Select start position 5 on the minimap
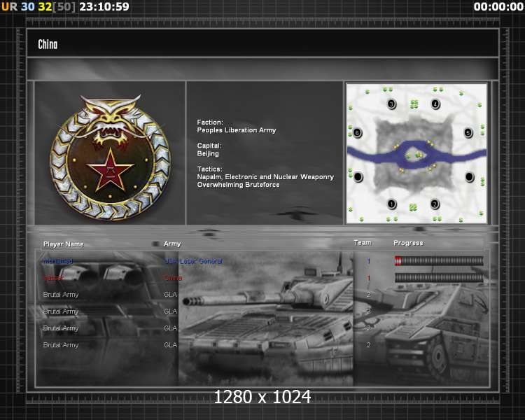The image size is (525, 420). click(468, 133)
